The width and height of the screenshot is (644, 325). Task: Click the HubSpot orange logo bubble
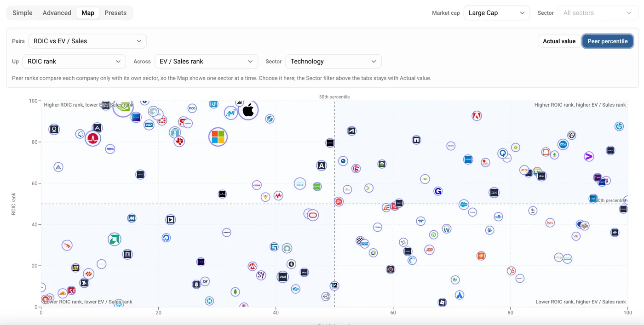pos(511,271)
